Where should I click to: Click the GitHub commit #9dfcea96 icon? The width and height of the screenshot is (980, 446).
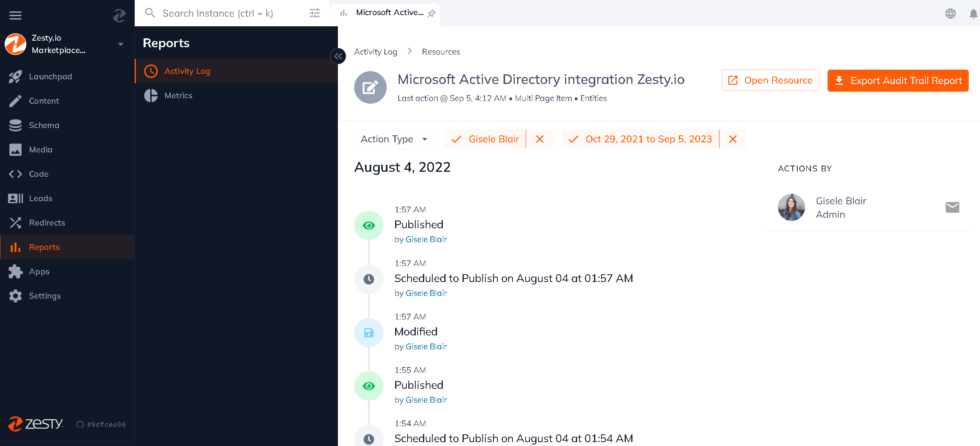(80, 424)
